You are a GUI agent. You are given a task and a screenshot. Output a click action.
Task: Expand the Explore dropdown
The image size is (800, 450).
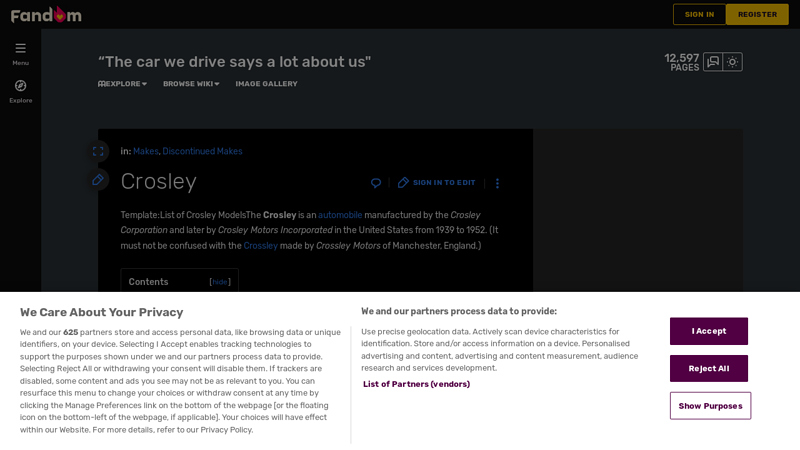click(x=123, y=84)
